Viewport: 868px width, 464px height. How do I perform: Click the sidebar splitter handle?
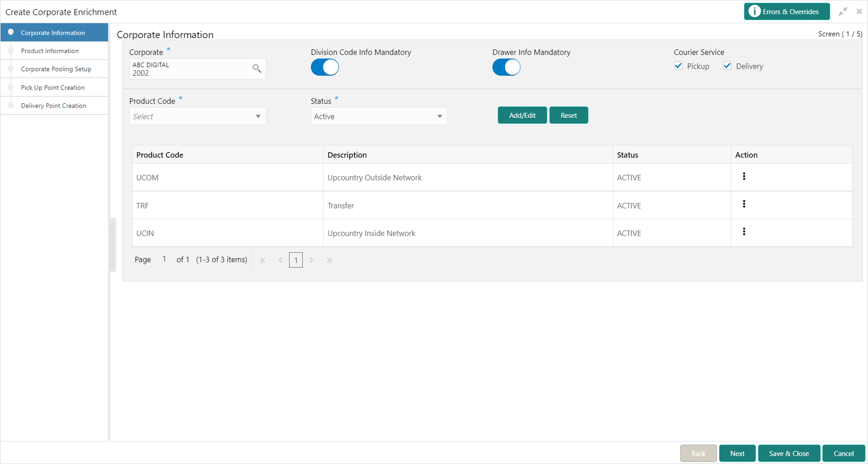tap(112, 245)
